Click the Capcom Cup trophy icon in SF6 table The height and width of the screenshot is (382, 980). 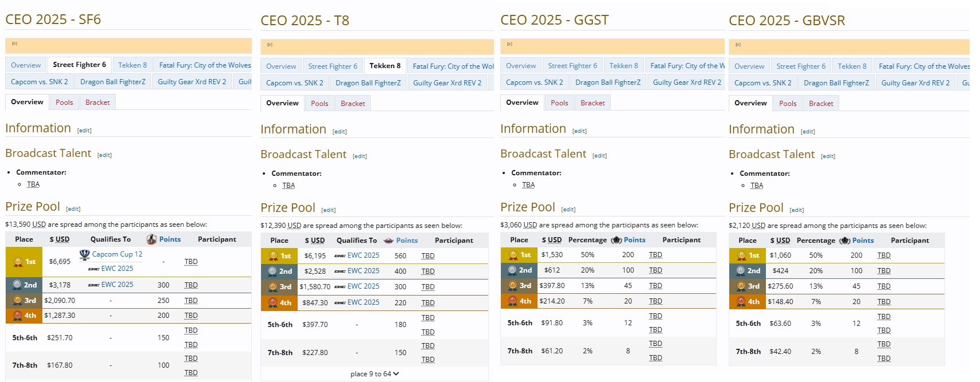point(84,255)
